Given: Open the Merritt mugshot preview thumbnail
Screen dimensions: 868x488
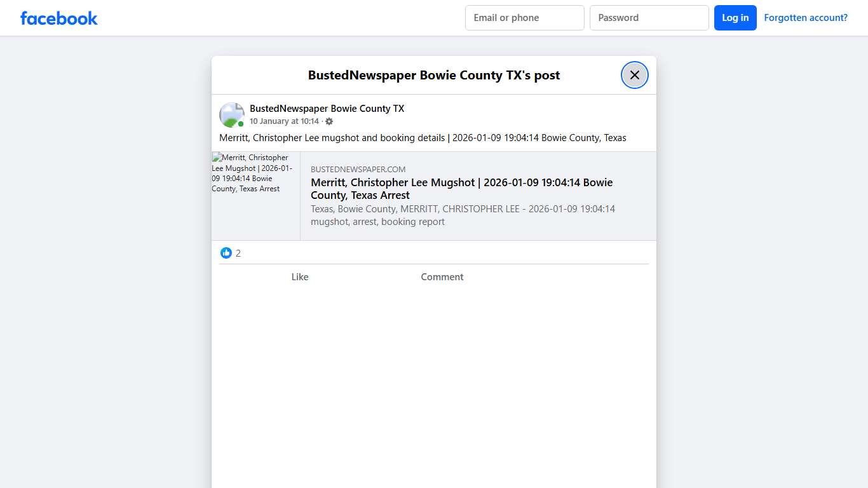Looking at the screenshot, I should [x=255, y=196].
